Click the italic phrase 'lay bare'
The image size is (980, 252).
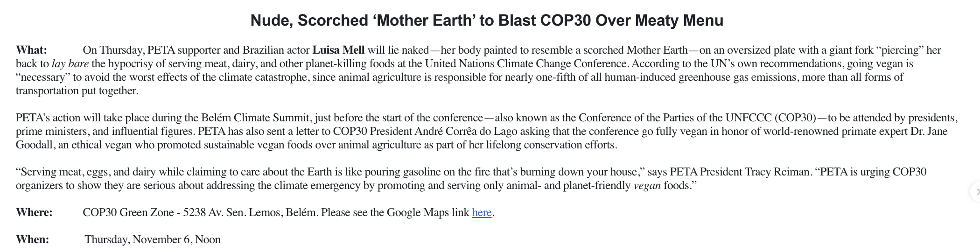[70, 63]
